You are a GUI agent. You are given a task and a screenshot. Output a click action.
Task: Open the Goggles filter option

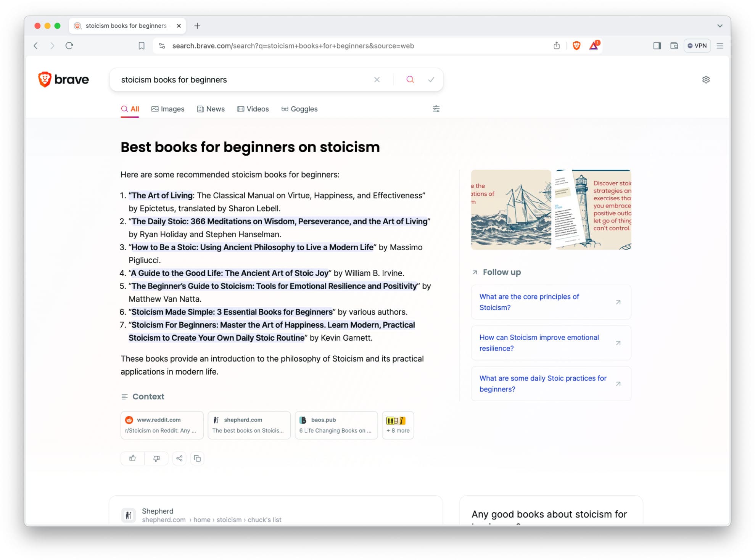pos(299,109)
